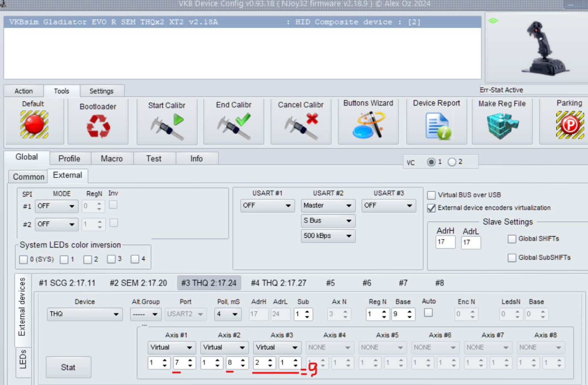Screen dimensions: 588x385
Task: Switch to the Action tab
Action: 24,91
